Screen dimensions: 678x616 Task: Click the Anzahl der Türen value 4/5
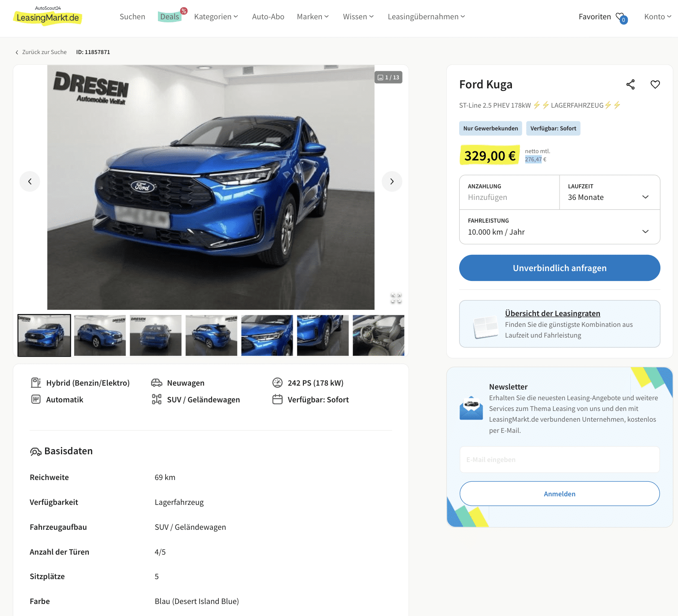pos(160,552)
